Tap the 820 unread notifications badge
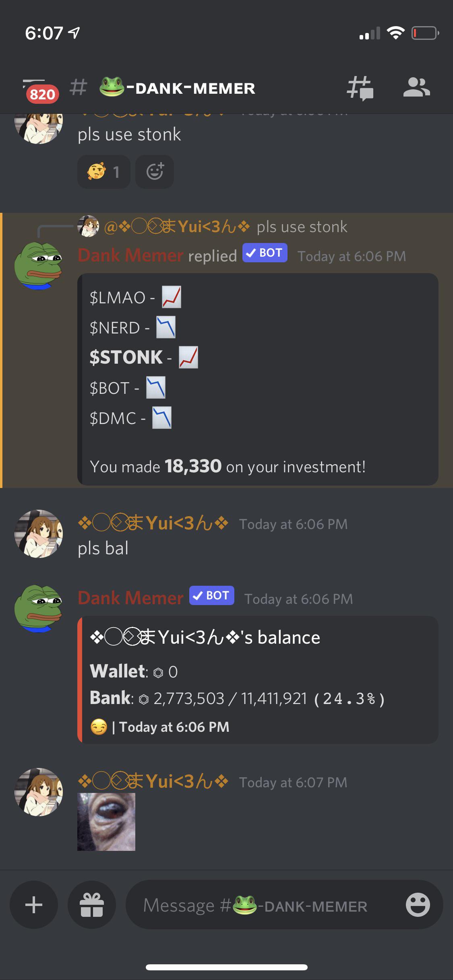Image resolution: width=453 pixels, height=980 pixels. point(43,95)
